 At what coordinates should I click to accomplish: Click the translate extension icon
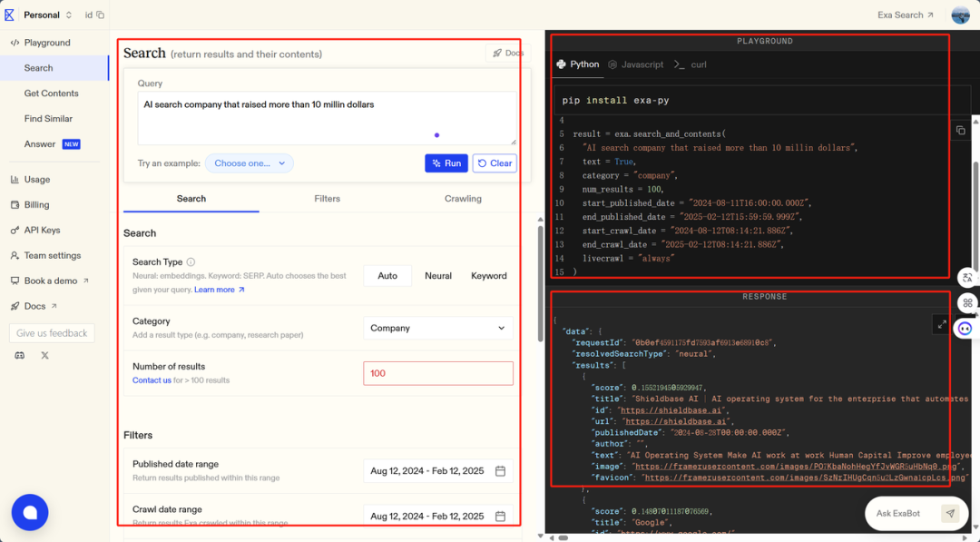tap(967, 278)
